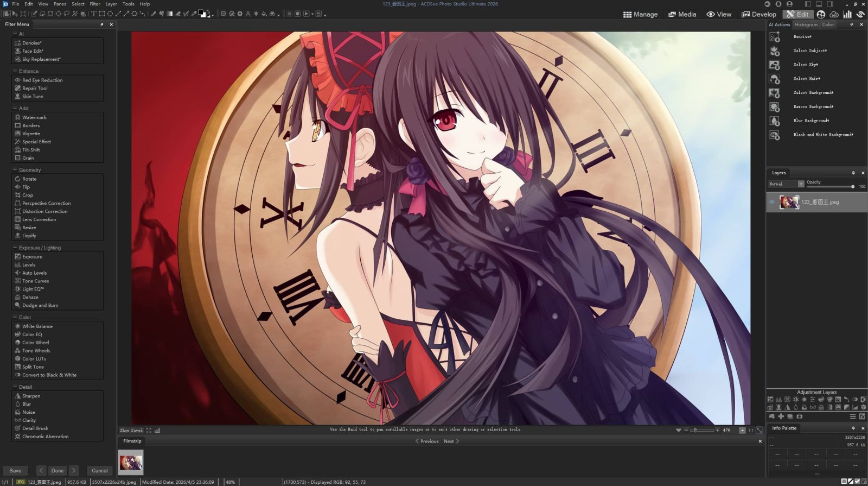The height and width of the screenshot is (486, 868).
Task: Select the Gradient tool
Action: 169,14
